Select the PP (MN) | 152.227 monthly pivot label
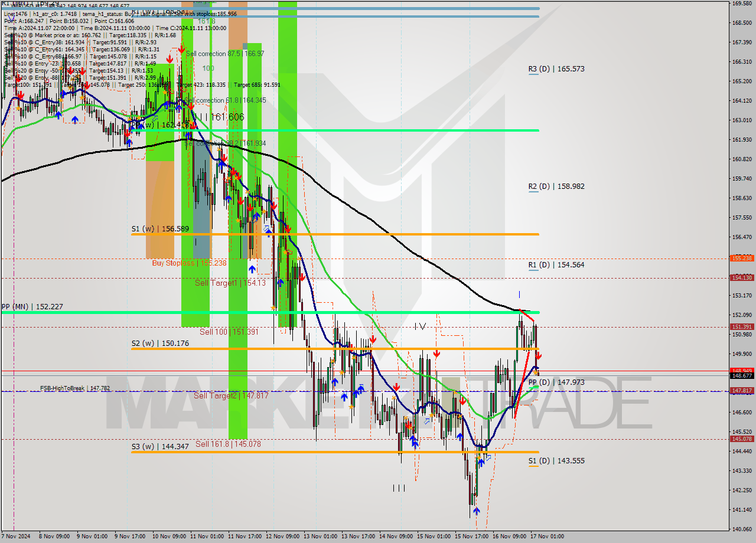 pos(32,307)
